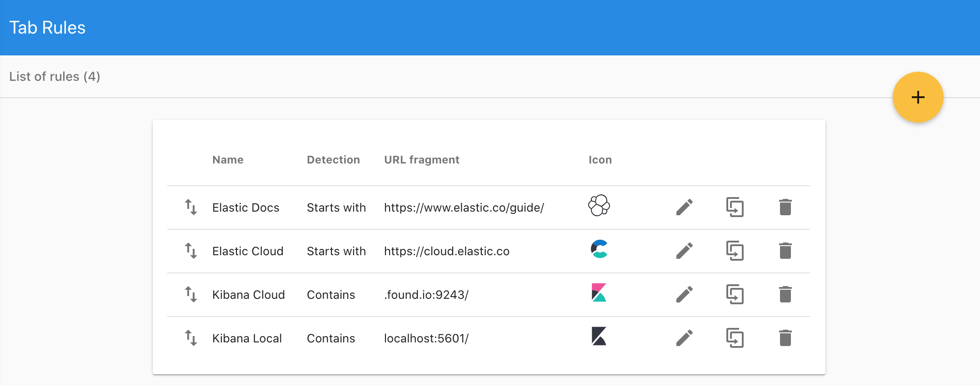The width and height of the screenshot is (980, 386).
Task: Click the https://www.elastic.co/guide/ URL cell
Action: coord(464,208)
